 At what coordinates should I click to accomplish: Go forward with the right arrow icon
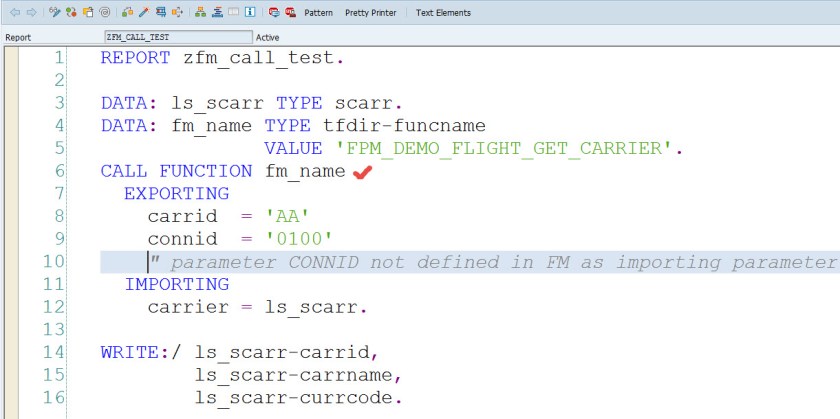coord(32,12)
